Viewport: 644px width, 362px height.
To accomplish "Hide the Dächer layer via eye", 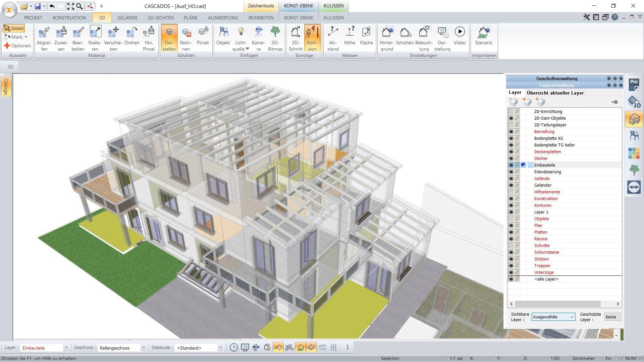I will 511,159.
